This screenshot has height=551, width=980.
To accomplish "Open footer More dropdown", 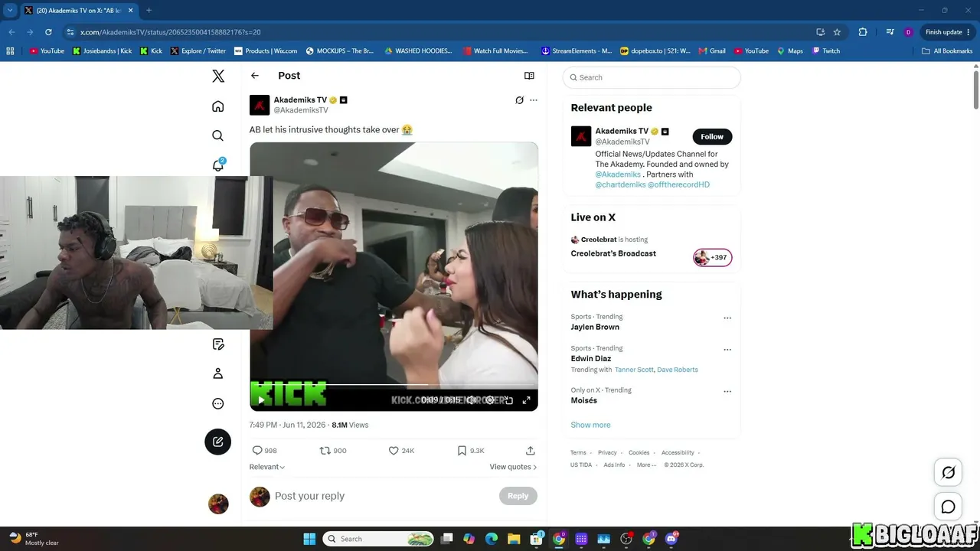I will (x=646, y=465).
